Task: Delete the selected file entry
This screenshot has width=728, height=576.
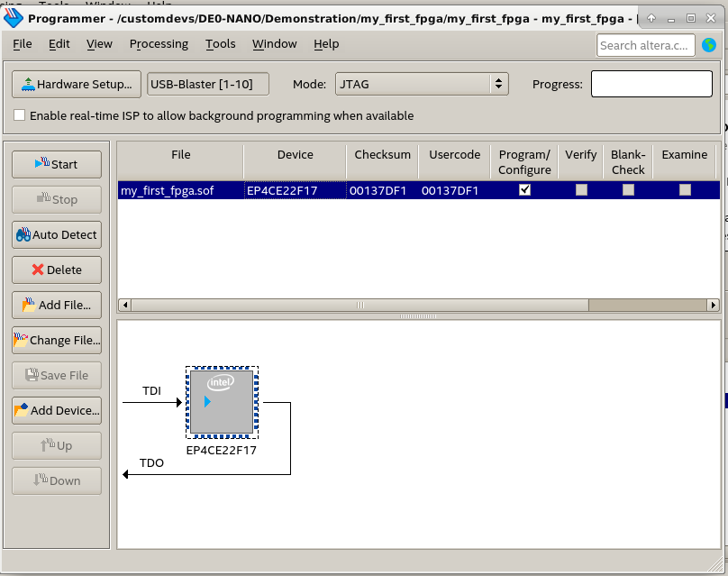Action: pyautogui.click(x=57, y=270)
